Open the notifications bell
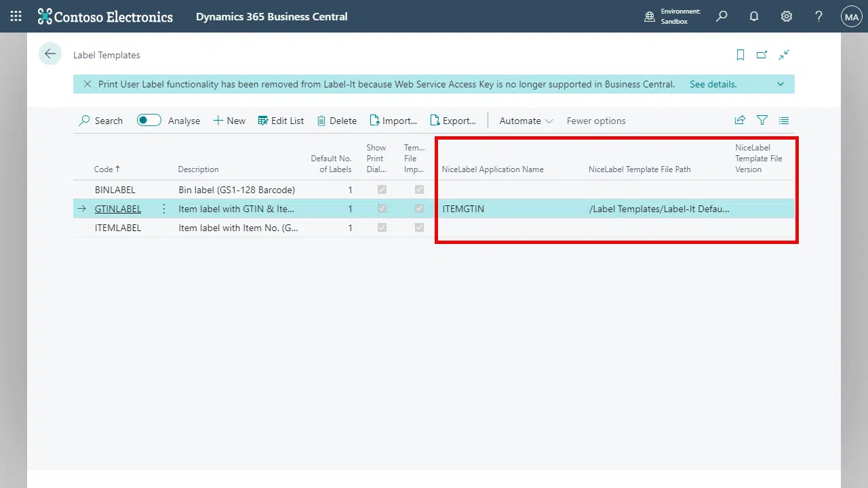 point(753,16)
